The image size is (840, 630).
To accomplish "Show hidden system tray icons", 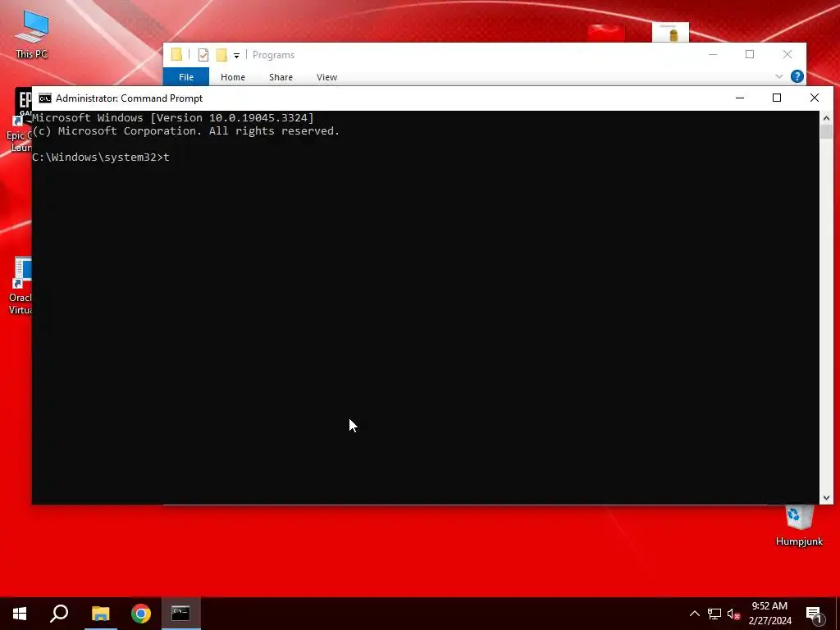I will pos(694,614).
